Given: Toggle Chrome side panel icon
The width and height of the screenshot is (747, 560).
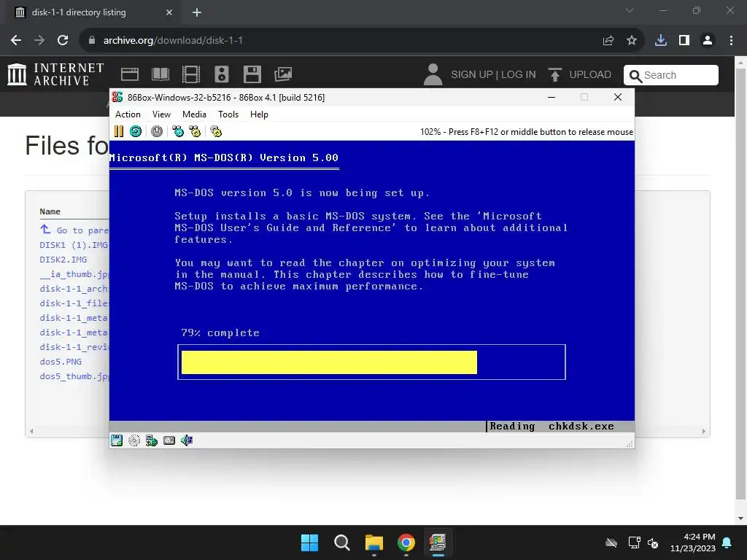Looking at the screenshot, I should pos(684,41).
